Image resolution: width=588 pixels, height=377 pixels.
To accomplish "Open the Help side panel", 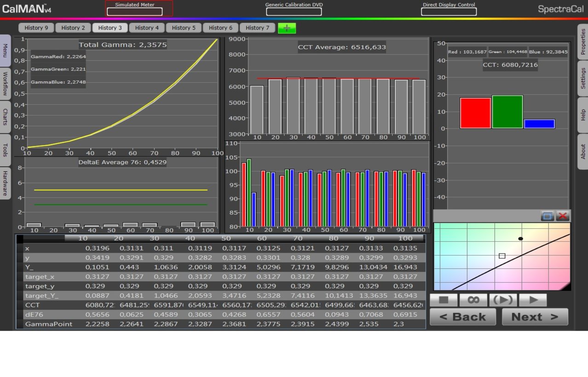I will (583, 115).
